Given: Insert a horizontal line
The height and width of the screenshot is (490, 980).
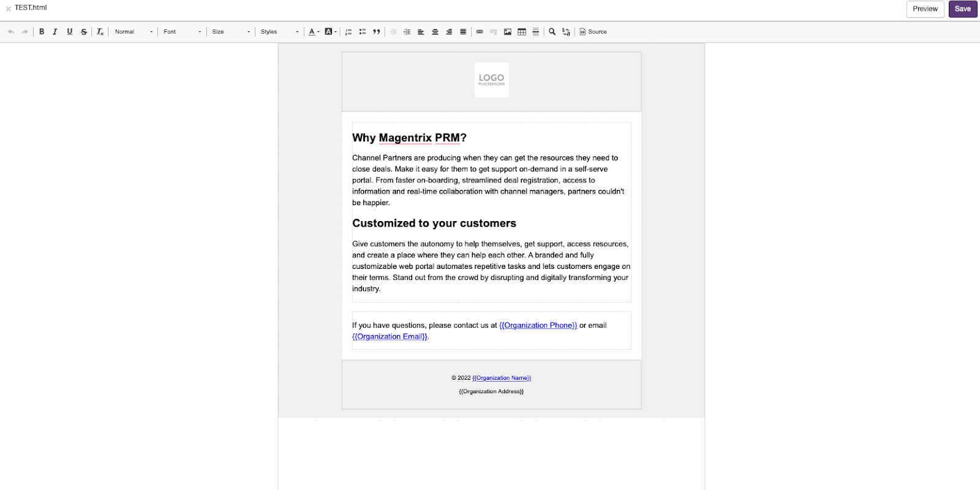Looking at the screenshot, I should 536,32.
